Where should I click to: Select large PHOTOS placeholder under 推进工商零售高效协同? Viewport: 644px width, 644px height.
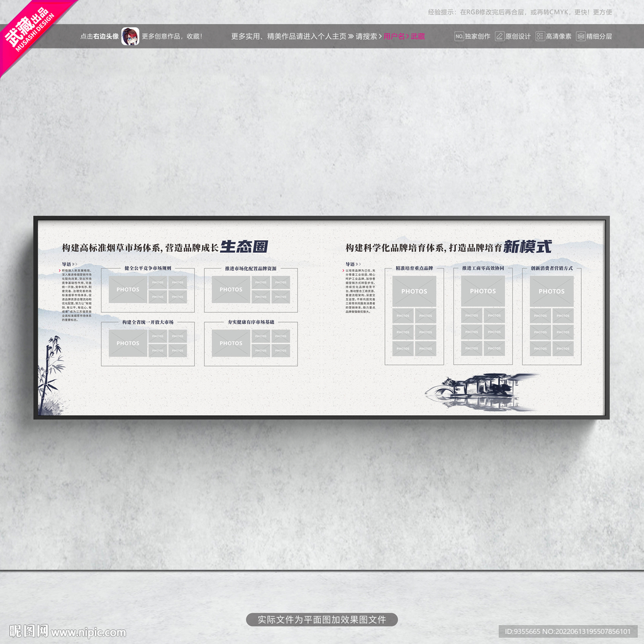[x=483, y=291]
